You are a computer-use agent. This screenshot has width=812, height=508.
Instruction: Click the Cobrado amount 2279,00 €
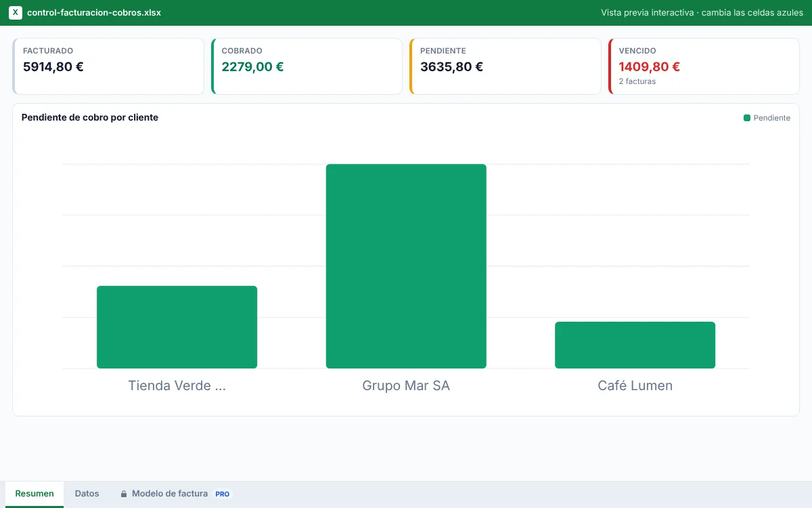tap(252, 66)
